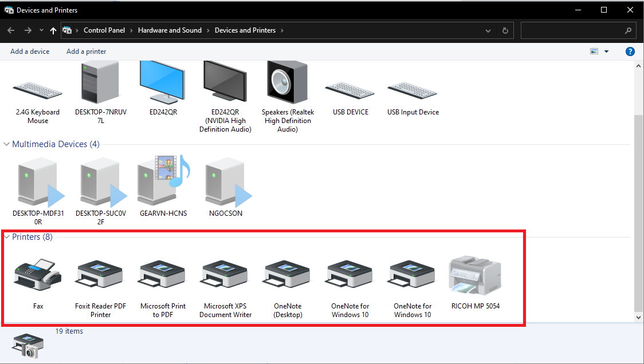Click the '19 items' status text
644x364 pixels.
(69, 331)
